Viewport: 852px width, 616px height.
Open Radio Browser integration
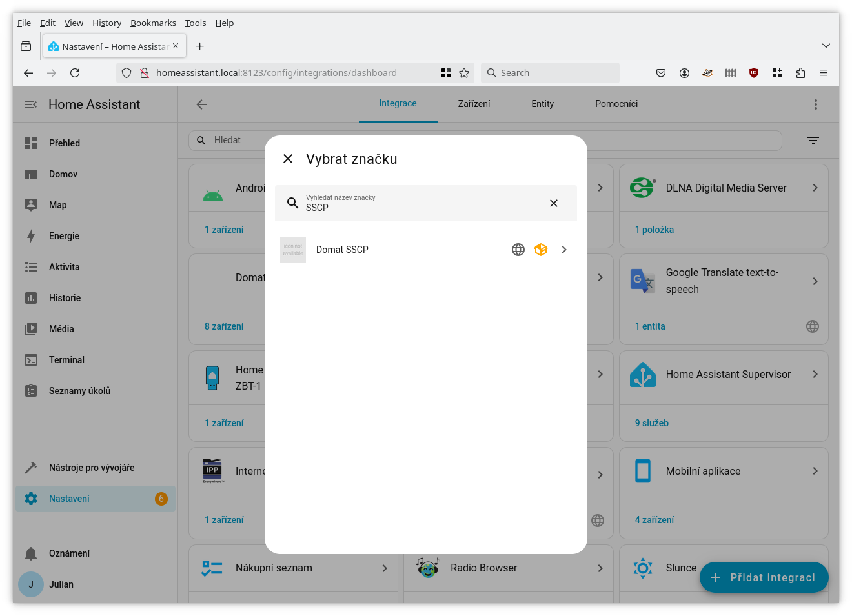pyautogui.click(x=509, y=568)
